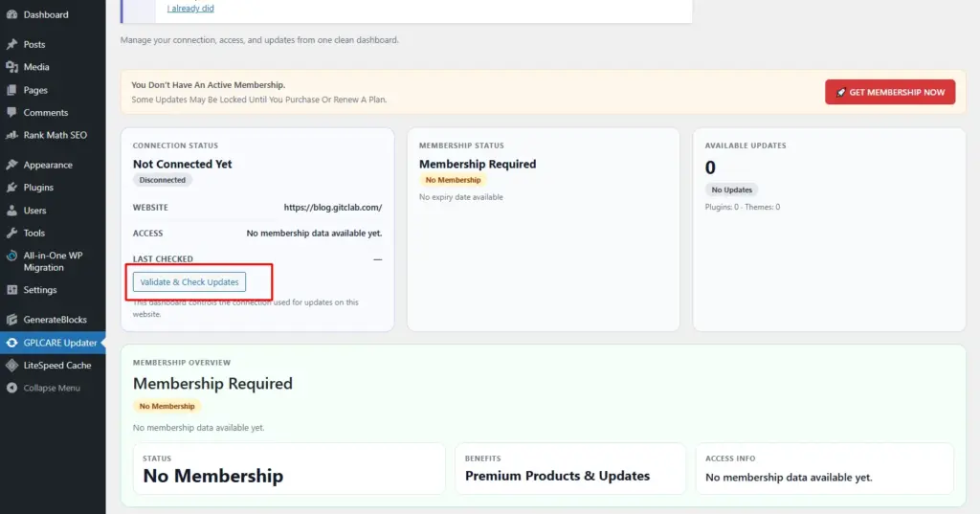The width and height of the screenshot is (980, 514).
Task: Click the "I already did" link
Action: (x=189, y=9)
